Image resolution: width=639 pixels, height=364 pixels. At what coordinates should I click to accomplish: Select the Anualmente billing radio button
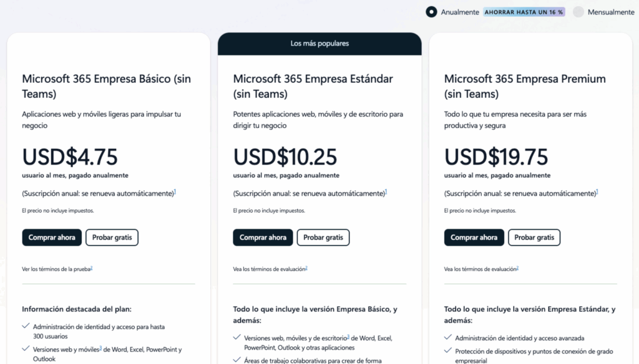(x=431, y=12)
